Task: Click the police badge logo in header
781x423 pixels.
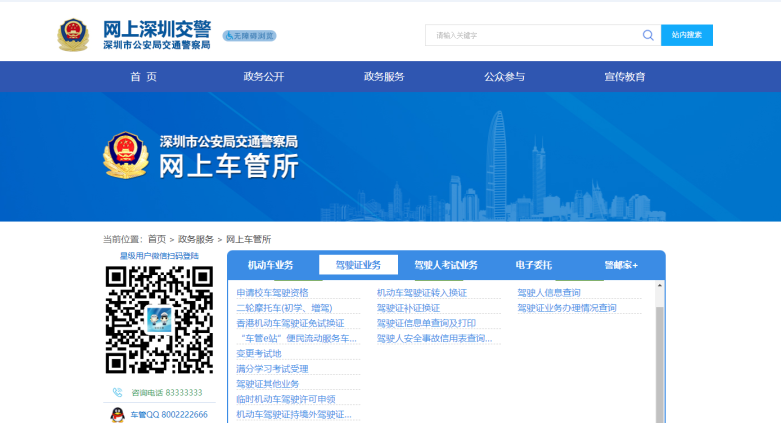Action: (x=73, y=35)
